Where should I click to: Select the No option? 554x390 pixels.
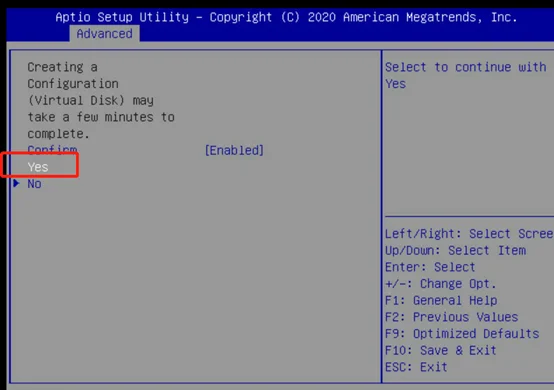(35, 184)
